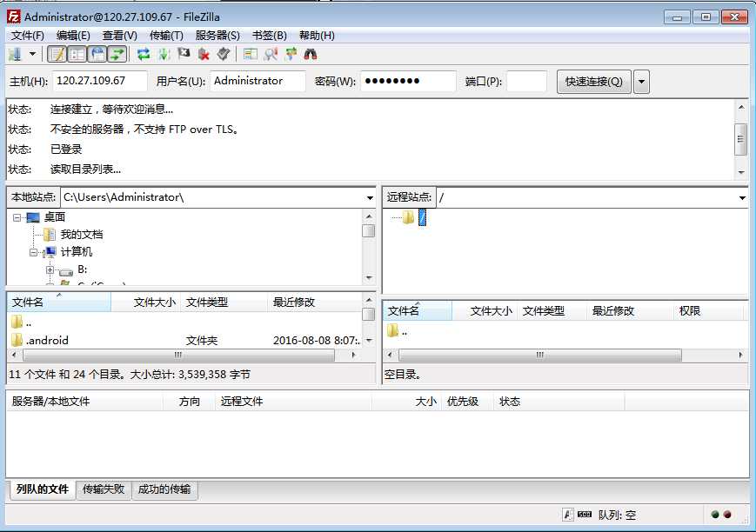Sort local files by 文件名 column

click(x=59, y=303)
